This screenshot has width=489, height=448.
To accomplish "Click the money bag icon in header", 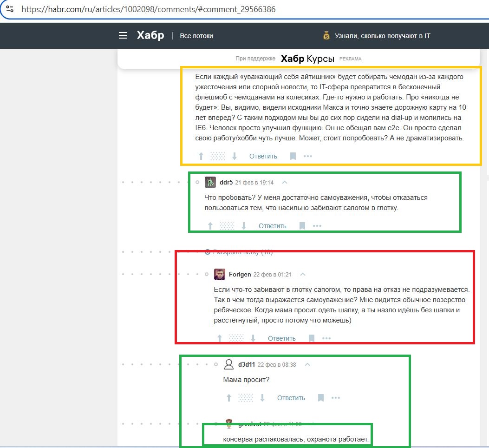I will 326,35.
